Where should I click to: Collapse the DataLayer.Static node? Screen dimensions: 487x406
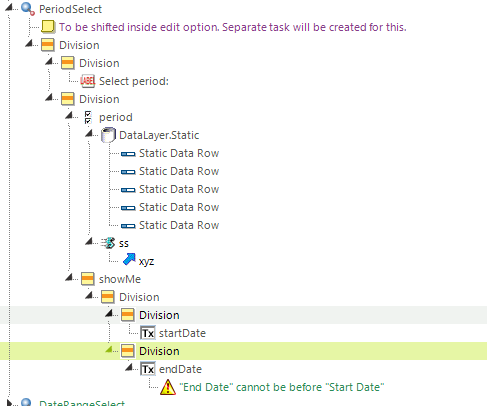(x=89, y=133)
